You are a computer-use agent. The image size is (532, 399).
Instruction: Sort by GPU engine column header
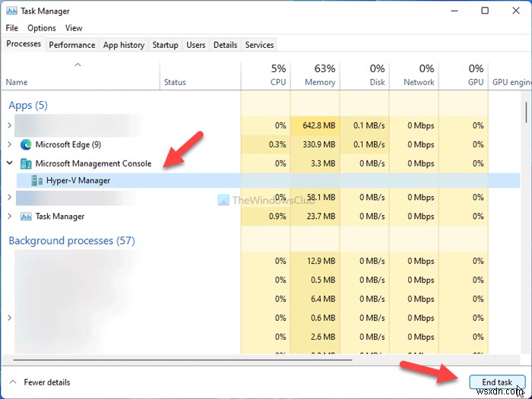(510, 76)
